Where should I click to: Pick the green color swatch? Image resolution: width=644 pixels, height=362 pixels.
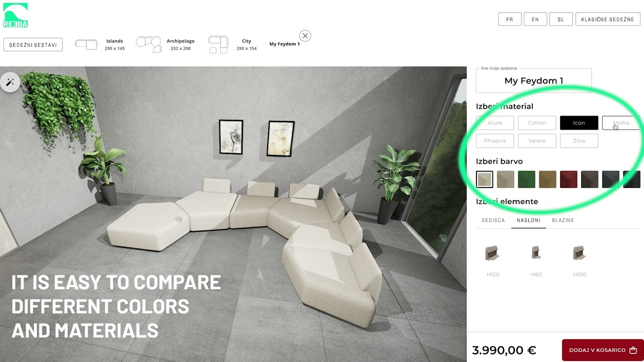[527, 179]
